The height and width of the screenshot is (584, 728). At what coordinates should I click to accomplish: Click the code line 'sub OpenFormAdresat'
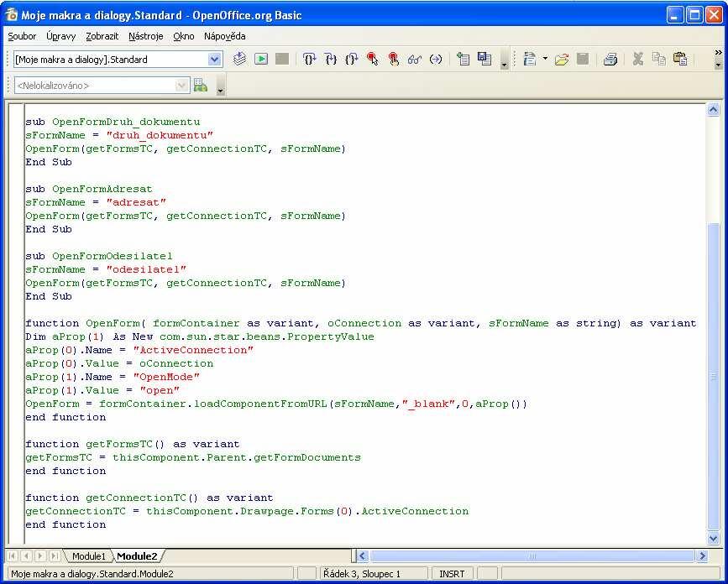pos(89,190)
